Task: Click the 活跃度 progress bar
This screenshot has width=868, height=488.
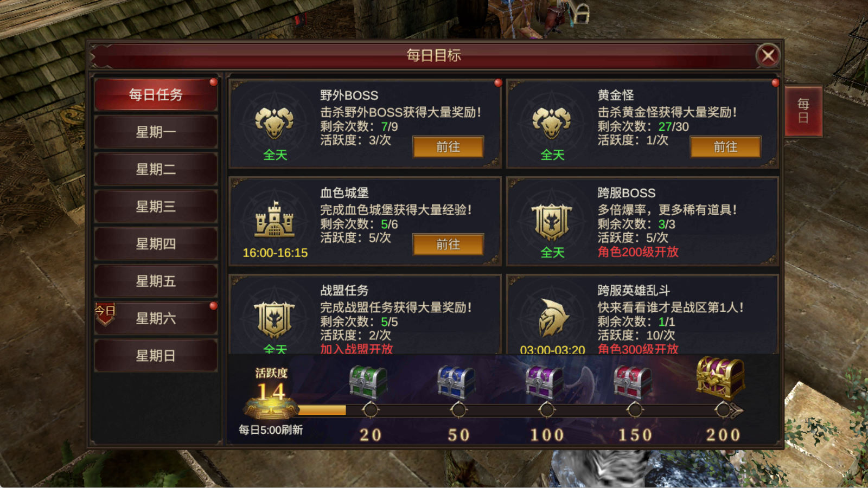Action: pyautogui.click(x=518, y=410)
